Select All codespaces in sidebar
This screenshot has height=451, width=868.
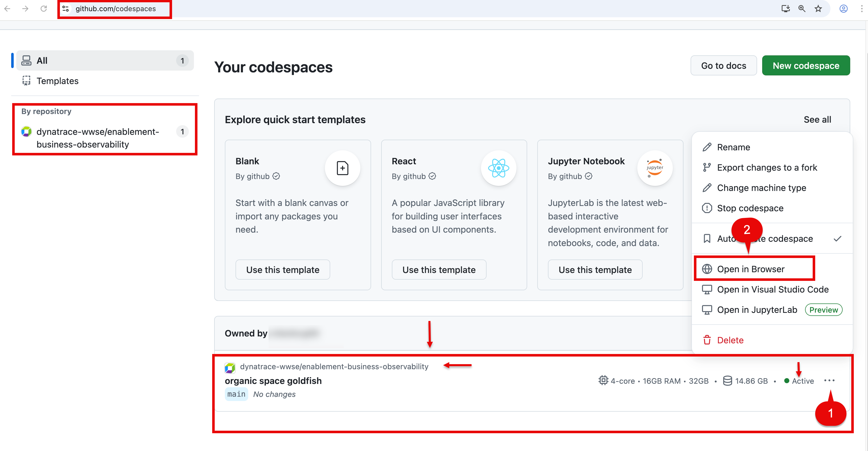pyautogui.click(x=105, y=61)
